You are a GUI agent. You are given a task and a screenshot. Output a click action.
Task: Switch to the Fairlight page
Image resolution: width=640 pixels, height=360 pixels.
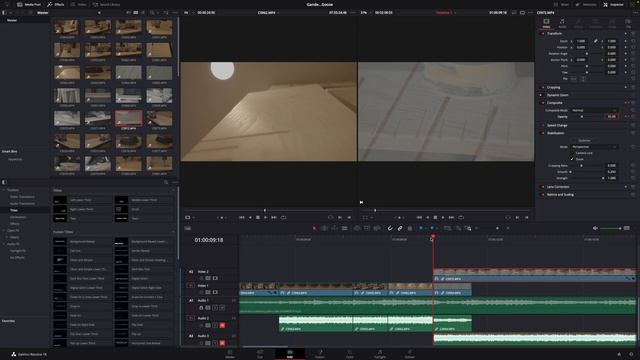coord(380,353)
